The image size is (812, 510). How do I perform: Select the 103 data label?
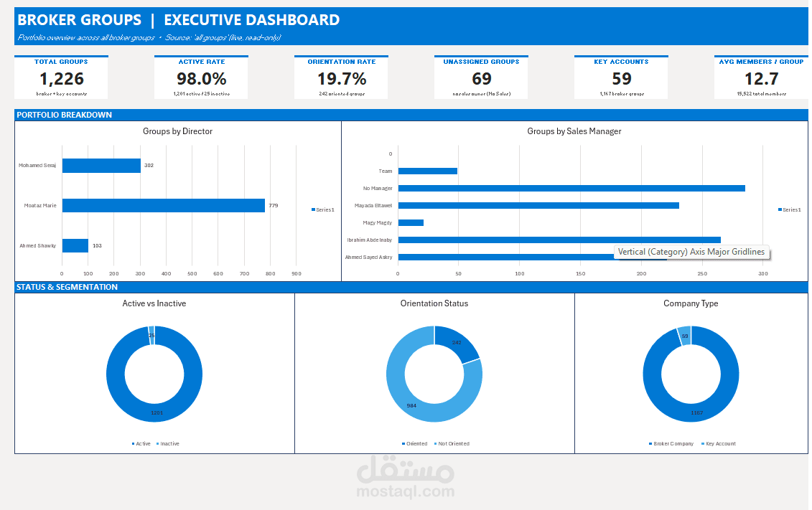[97, 246]
